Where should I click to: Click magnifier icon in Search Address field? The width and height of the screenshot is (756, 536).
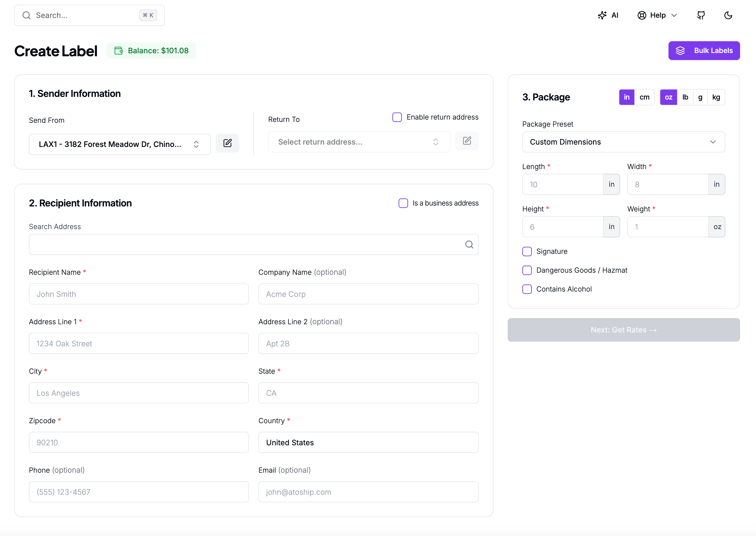click(x=469, y=244)
